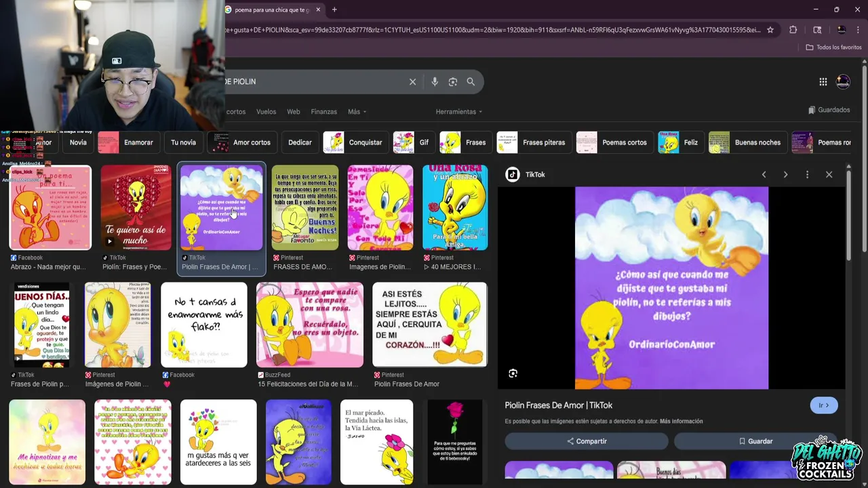Image resolution: width=868 pixels, height=488 pixels.
Task: Filter by the Frases chip
Action: coord(465,142)
